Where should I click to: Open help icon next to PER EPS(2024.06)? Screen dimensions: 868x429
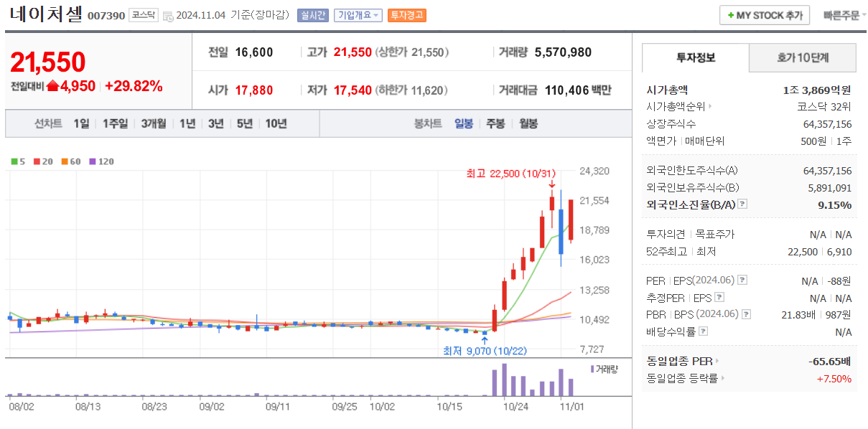(x=742, y=280)
